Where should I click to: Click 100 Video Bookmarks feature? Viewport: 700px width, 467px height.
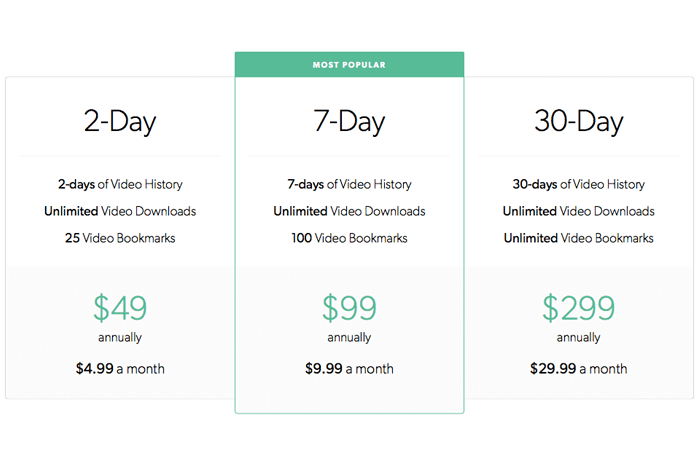349,238
